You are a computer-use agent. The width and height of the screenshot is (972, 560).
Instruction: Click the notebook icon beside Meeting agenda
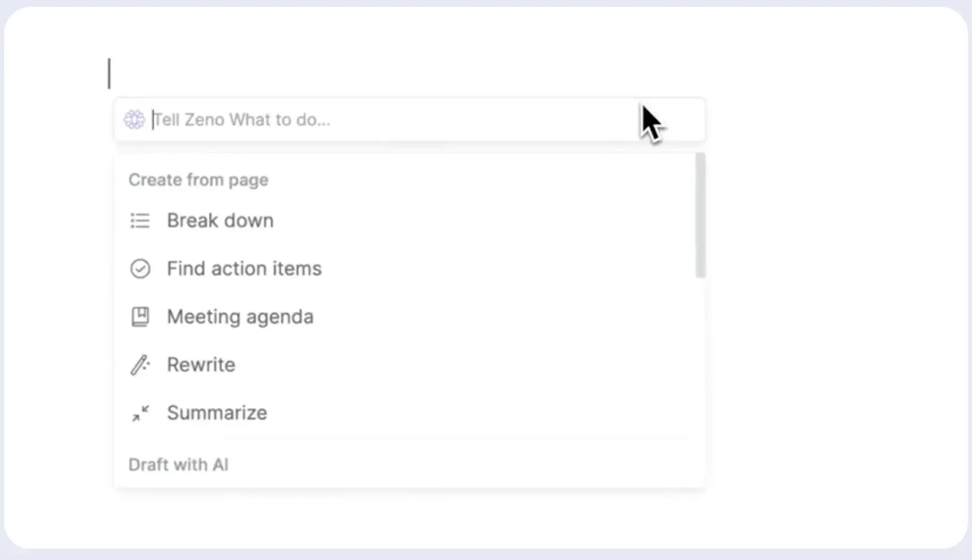click(x=140, y=316)
